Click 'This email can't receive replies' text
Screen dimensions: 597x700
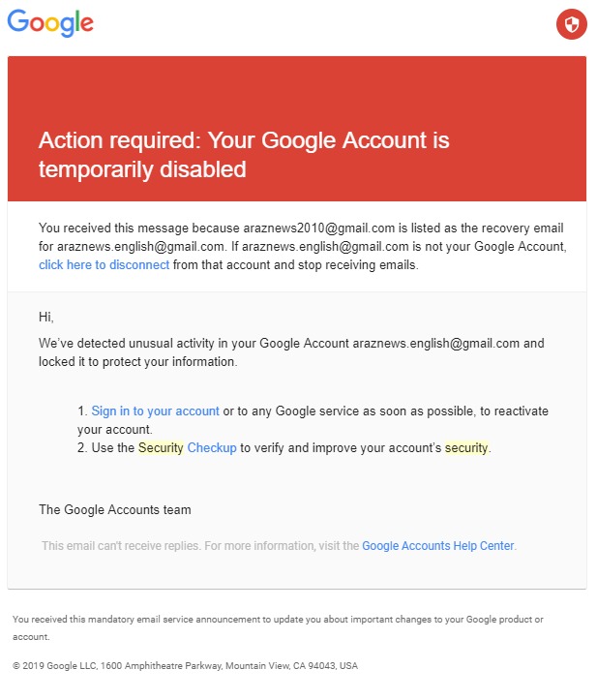(x=121, y=546)
